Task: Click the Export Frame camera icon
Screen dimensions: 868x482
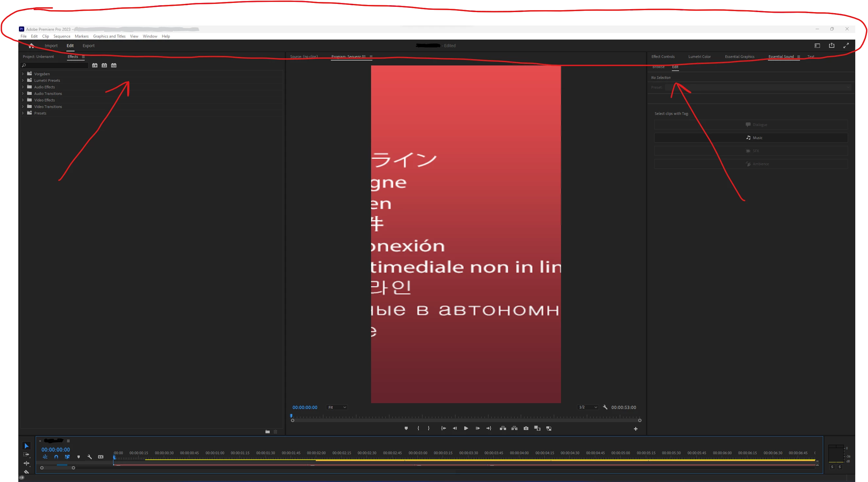Action: (x=526, y=428)
